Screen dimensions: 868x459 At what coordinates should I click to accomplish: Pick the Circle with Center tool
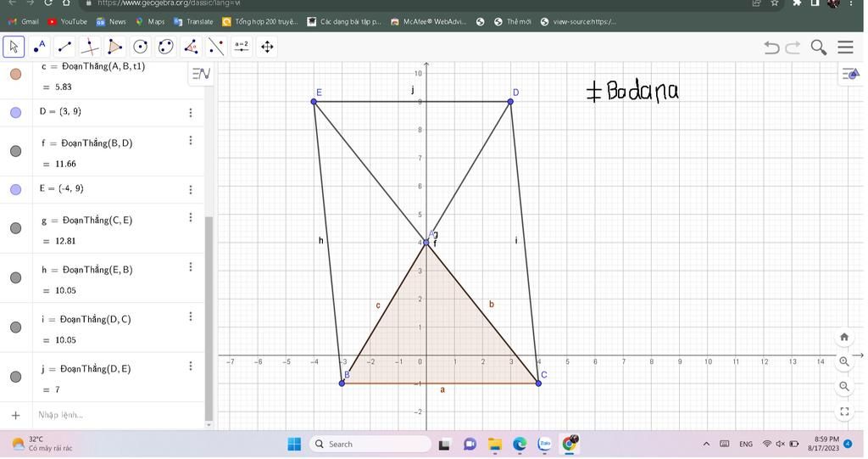pyautogui.click(x=141, y=47)
